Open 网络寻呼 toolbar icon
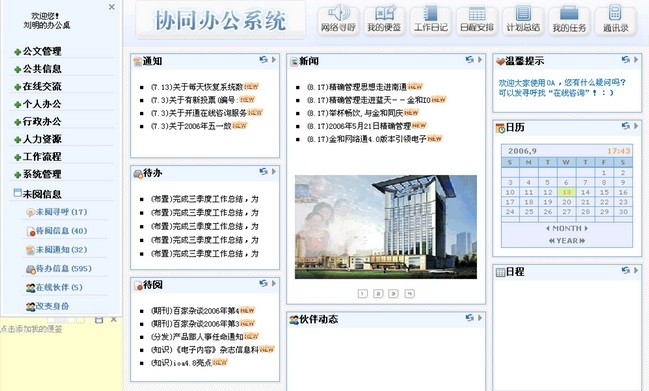649x391 pixels. (339, 20)
